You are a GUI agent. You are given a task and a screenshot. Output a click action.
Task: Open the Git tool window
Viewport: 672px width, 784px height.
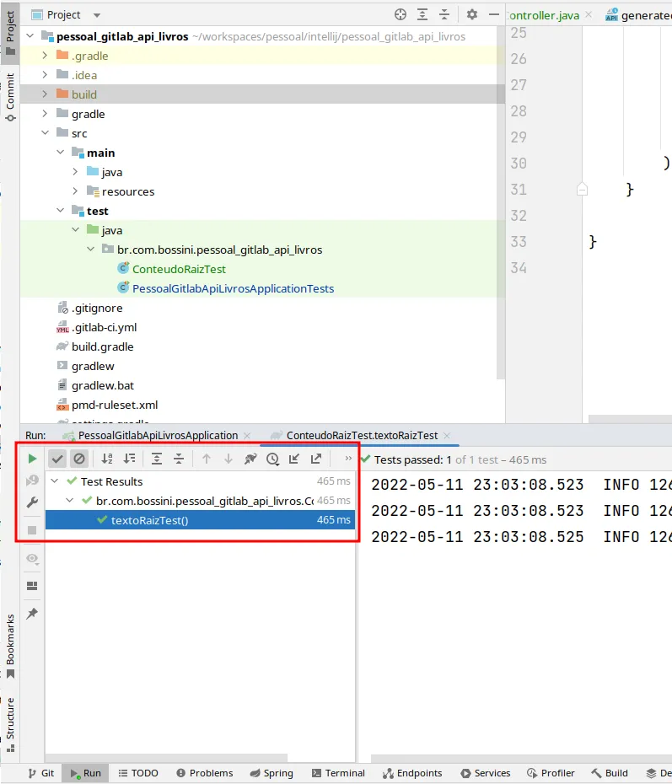click(x=41, y=773)
